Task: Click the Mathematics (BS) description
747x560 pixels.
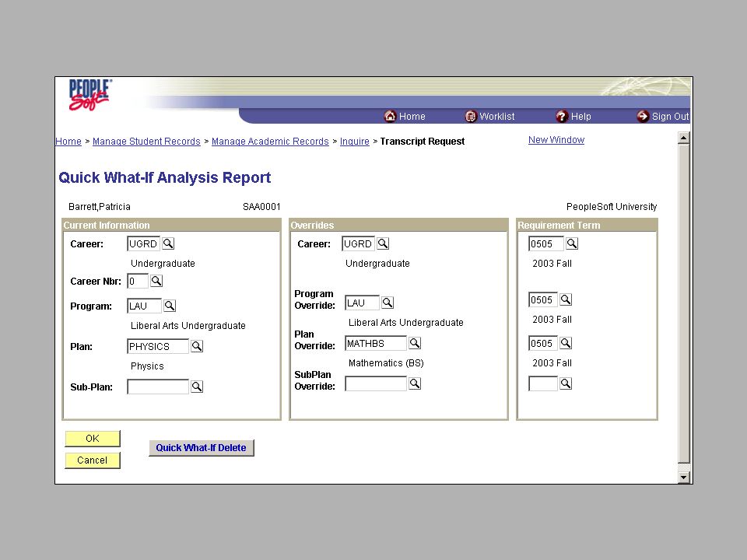Action: (386, 363)
